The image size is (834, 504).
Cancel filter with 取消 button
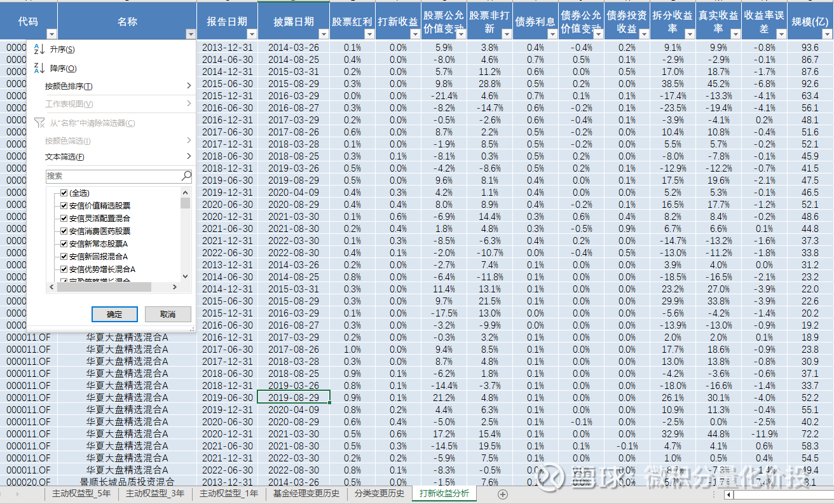(168, 314)
